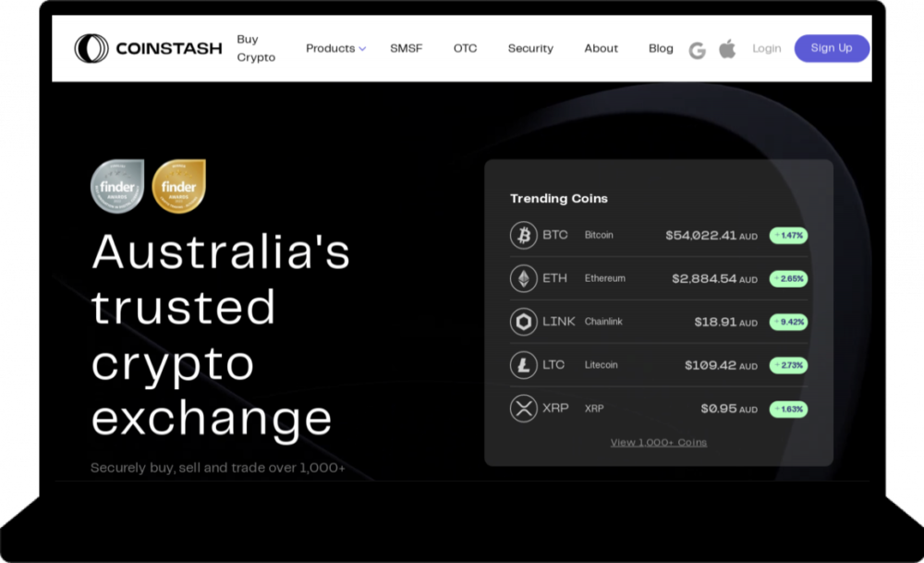Click the $18.91 AUD price

726,322
